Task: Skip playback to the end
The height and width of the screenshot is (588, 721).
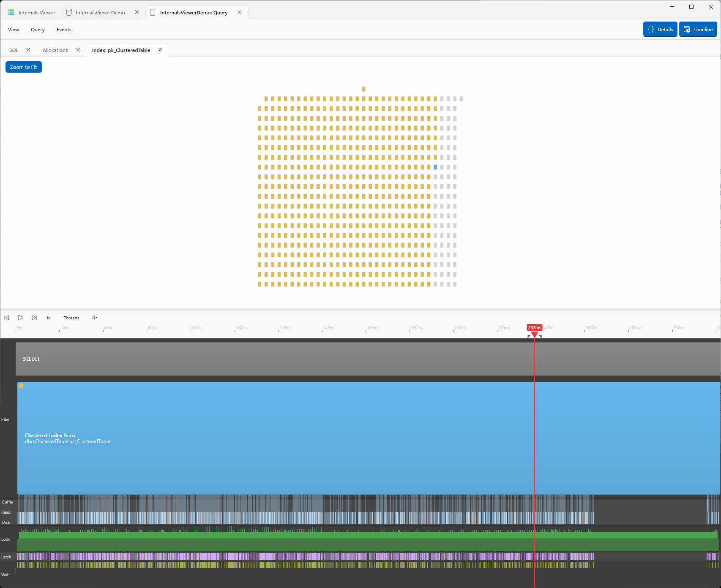Action: point(35,318)
